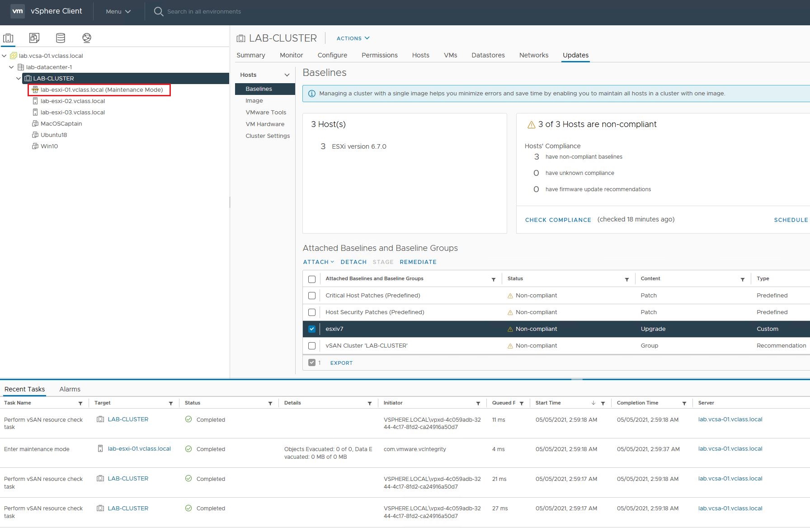The width and height of the screenshot is (810, 532).
Task: Open the Storage inventory view icon
Action: point(61,38)
